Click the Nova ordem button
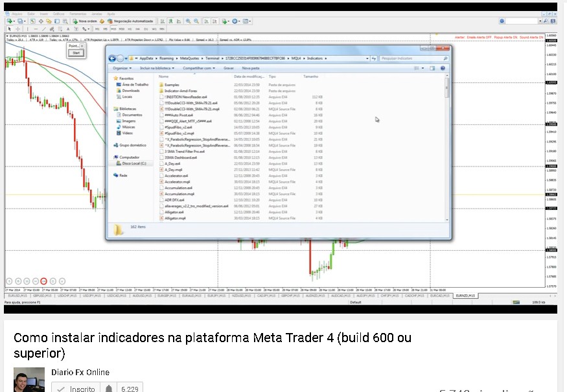Screen dimensions: 567x392 85,21
